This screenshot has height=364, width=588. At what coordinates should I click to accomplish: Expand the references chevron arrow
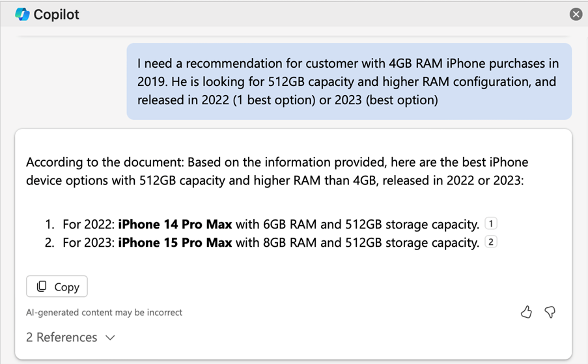tap(110, 337)
